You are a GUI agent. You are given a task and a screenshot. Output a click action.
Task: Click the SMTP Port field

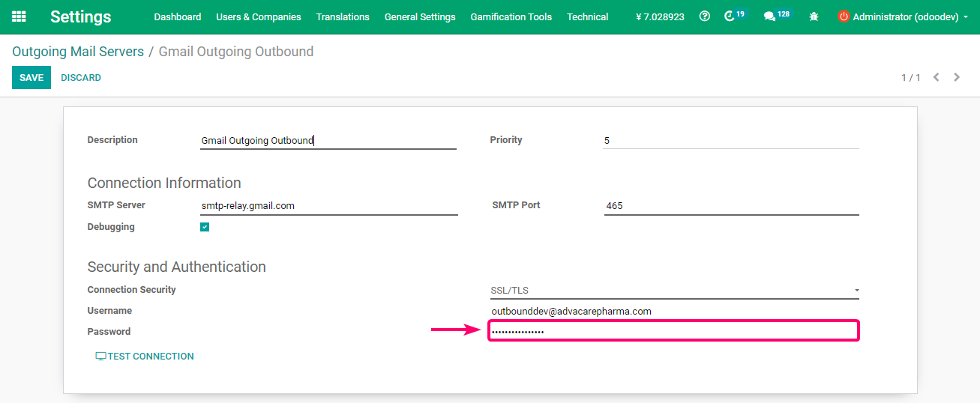731,206
